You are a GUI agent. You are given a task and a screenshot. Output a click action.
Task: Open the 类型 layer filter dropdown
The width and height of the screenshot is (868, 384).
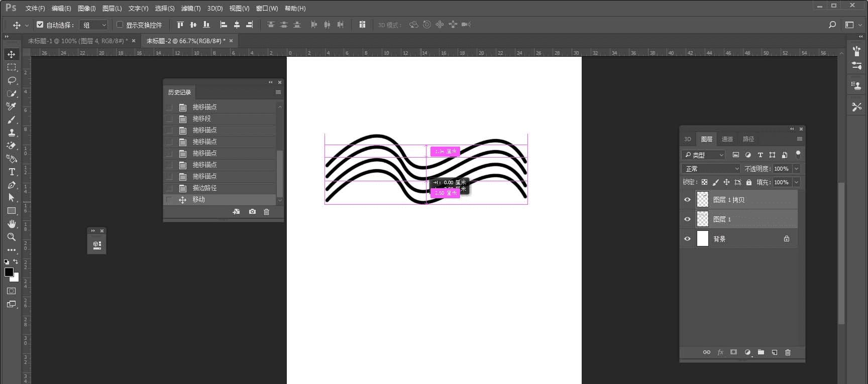(x=703, y=155)
